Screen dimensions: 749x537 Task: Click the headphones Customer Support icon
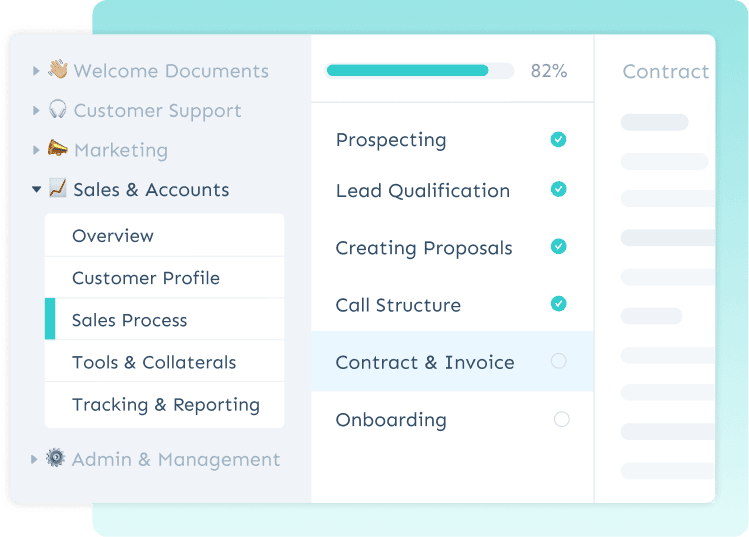click(58, 110)
